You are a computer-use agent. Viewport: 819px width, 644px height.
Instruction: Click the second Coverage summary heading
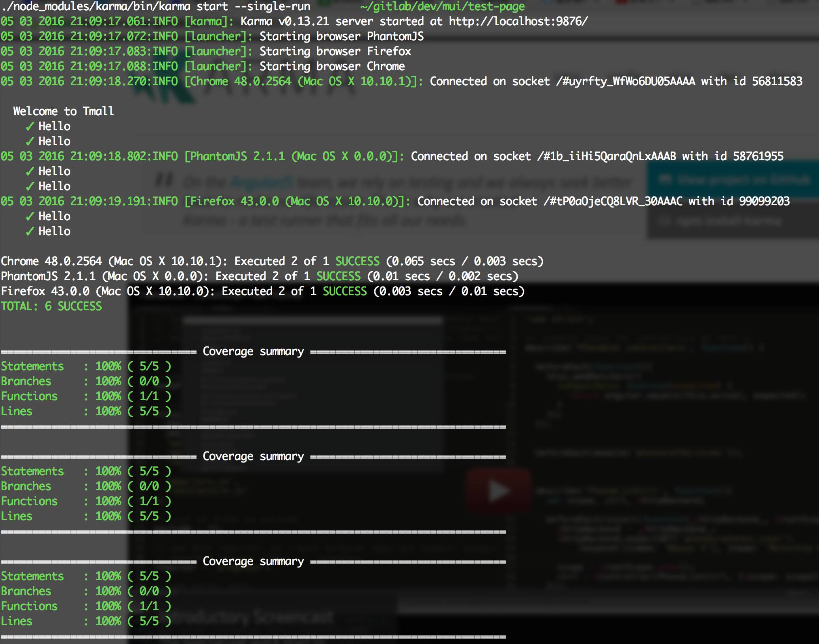[x=253, y=456]
